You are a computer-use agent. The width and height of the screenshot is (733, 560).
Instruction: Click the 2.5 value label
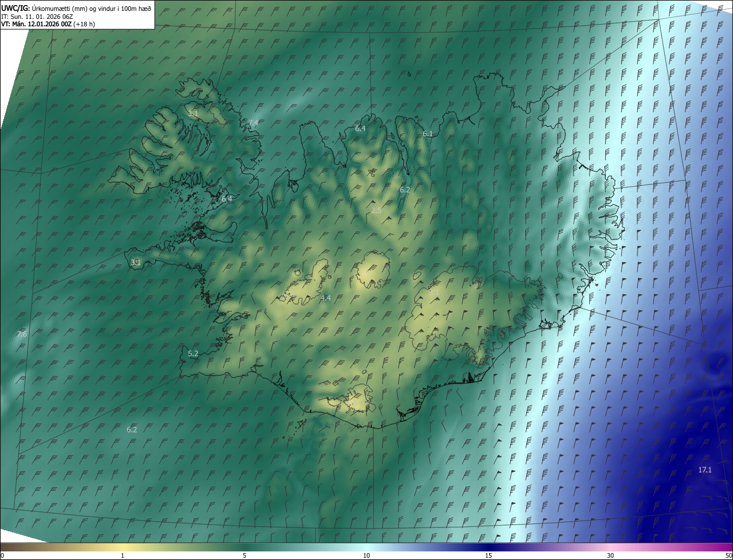pyautogui.click(x=376, y=211)
